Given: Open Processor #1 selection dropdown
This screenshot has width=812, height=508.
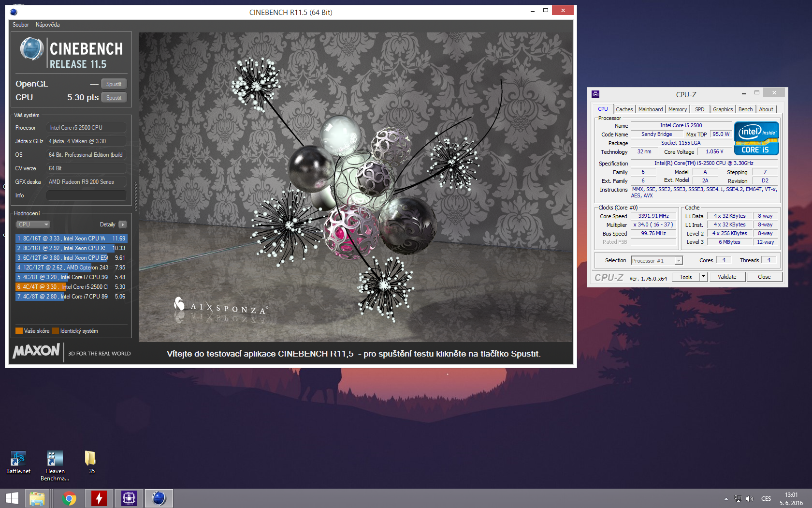Looking at the screenshot, I should point(656,261).
